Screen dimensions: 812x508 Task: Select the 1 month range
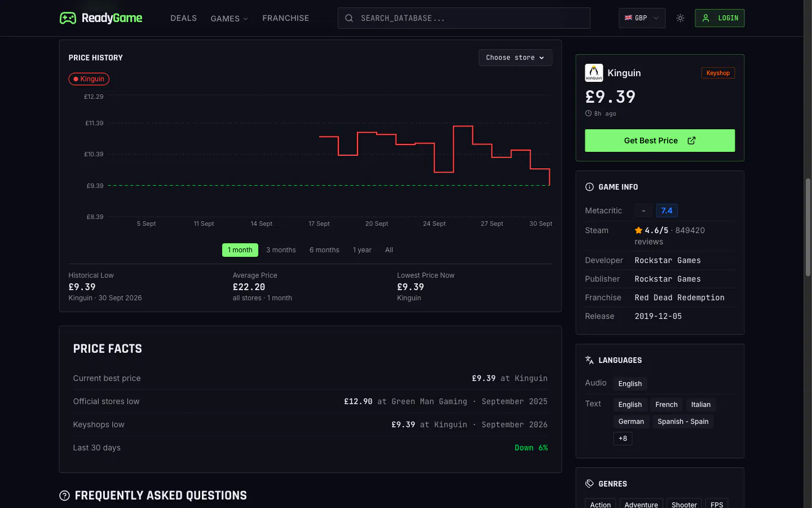240,250
